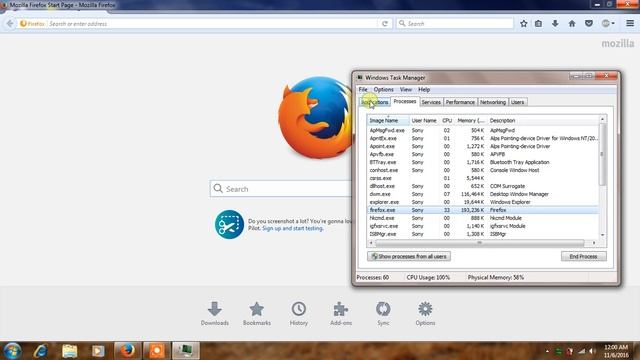Open File Explorer folder in taskbar
640x360 pixels.
(x=69, y=351)
